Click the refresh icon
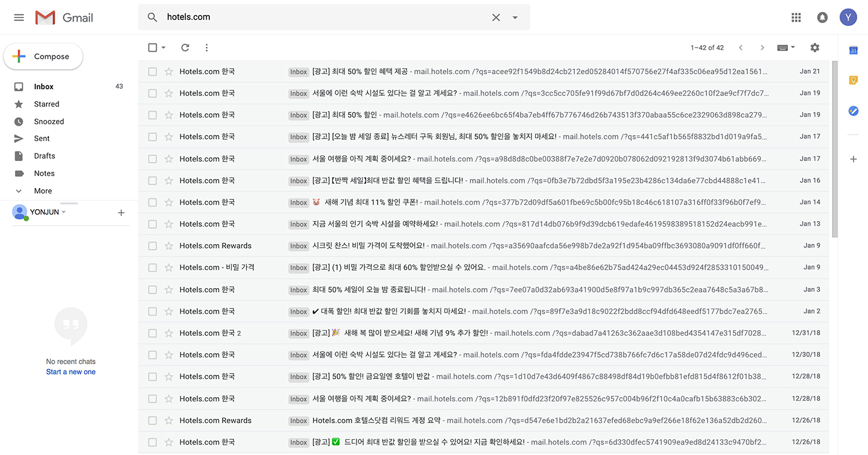868x455 pixels. pos(185,48)
